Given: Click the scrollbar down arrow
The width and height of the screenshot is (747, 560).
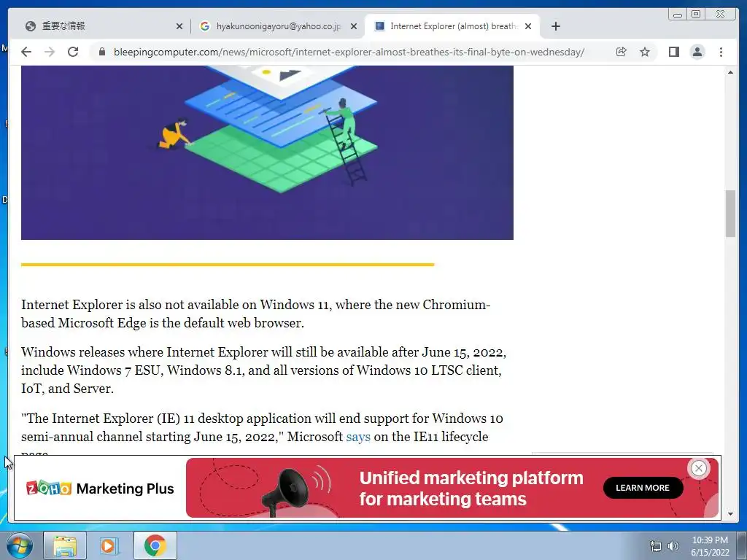Looking at the screenshot, I should tap(730, 514).
